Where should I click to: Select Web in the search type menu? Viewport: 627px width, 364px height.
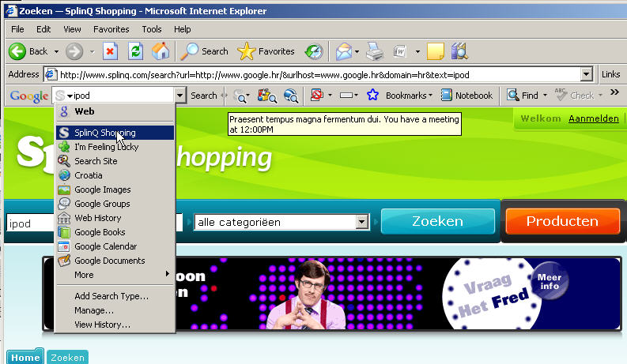pyautogui.click(x=115, y=111)
